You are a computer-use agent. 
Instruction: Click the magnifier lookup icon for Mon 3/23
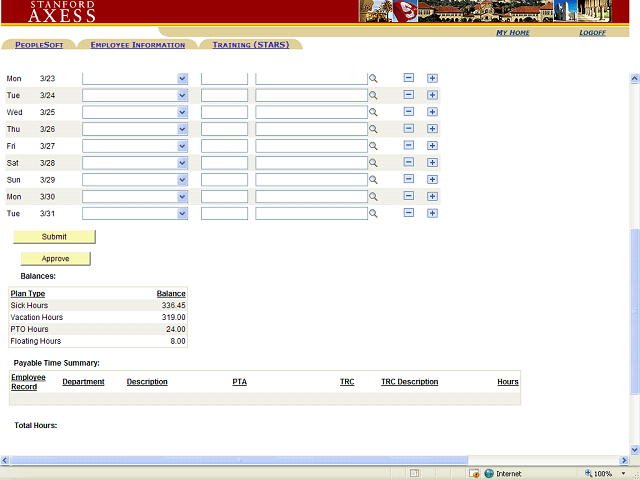373,78
